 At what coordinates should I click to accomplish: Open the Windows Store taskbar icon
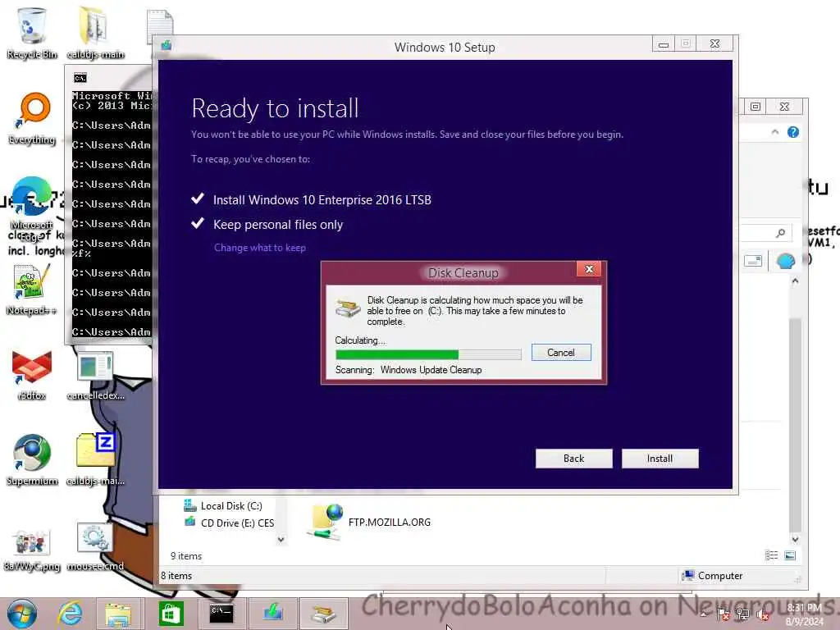tap(171, 614)
